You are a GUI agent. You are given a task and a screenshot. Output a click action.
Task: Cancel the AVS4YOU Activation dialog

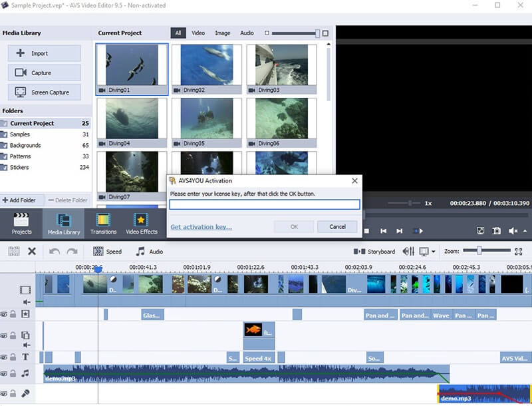coord(337,227)
